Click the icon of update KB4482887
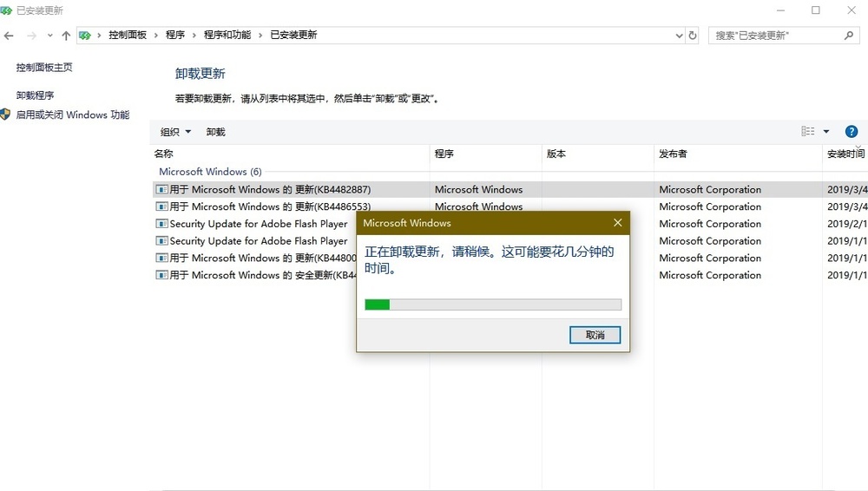The width and height of the screenshot is (868, 491). pyautogui.click(x=161, y=190)
